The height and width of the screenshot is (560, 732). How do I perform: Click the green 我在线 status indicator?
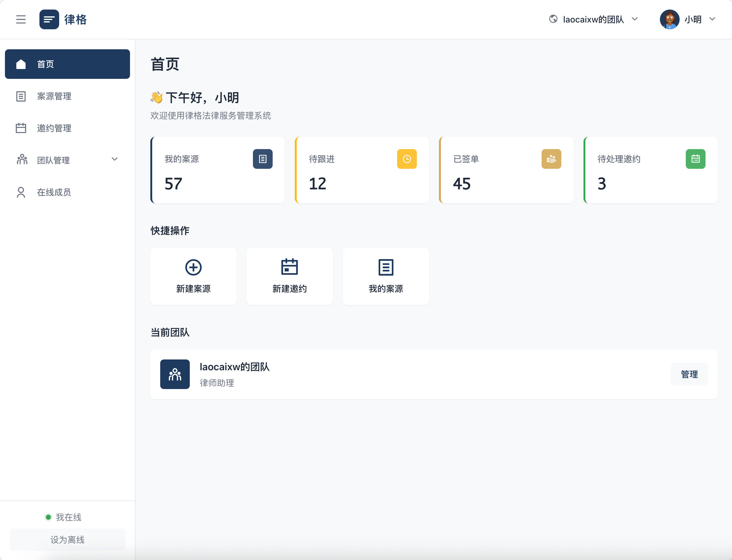point(49,517)
